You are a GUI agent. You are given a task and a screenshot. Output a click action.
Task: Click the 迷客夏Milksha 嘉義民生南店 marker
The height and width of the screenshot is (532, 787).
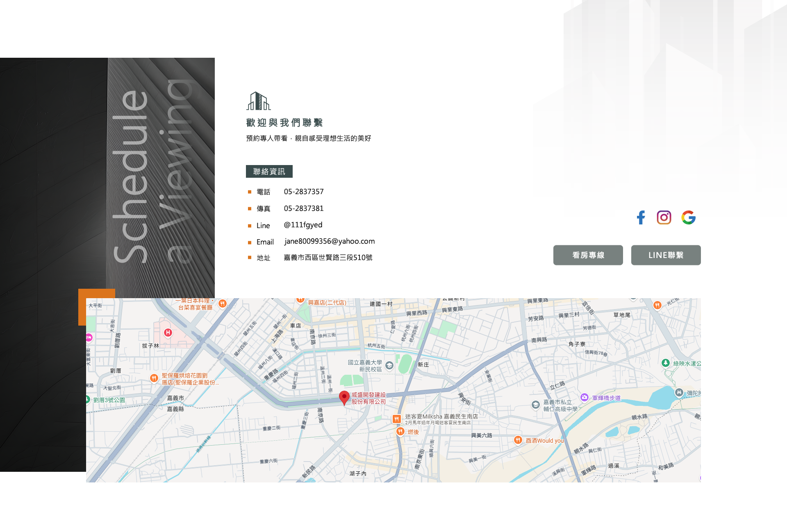coord(396,419)
